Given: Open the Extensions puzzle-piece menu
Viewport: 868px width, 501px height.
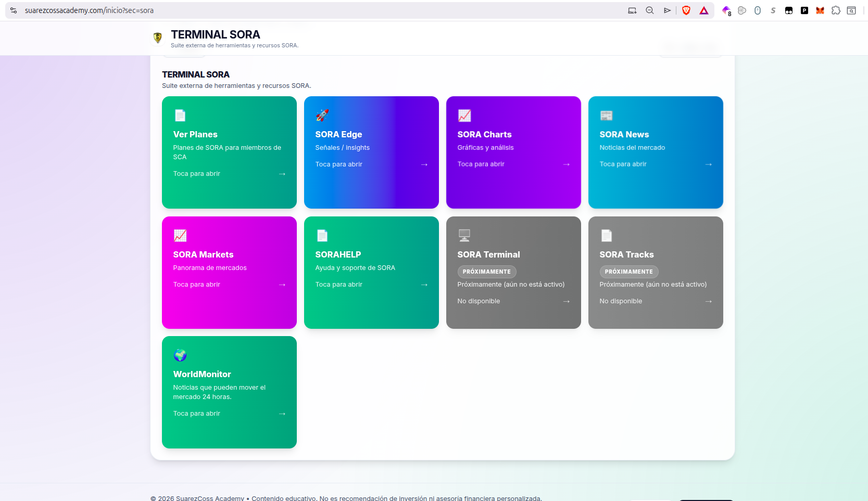Looking at the screenshot, I should (x=836, y=10).
